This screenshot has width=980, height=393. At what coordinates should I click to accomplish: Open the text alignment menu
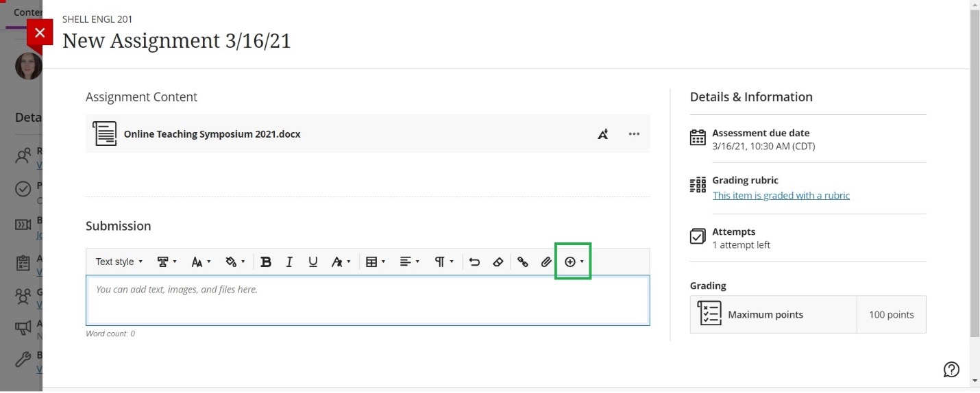coord(409,262)
